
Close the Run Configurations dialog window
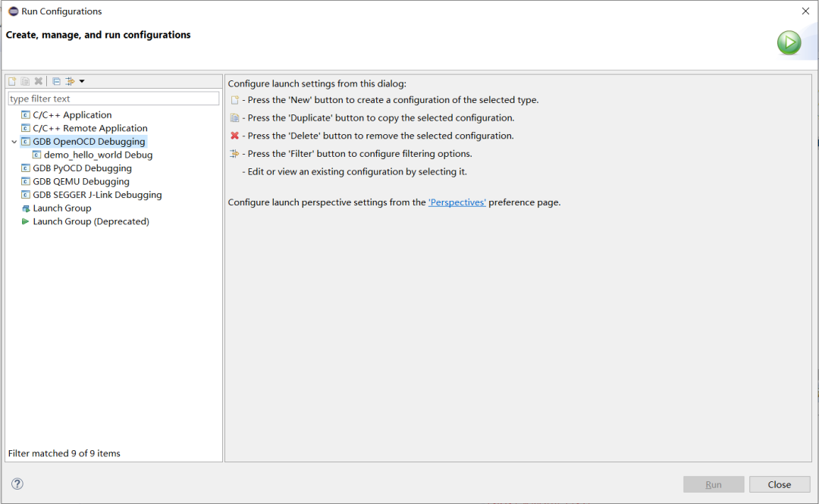(805, 11)
